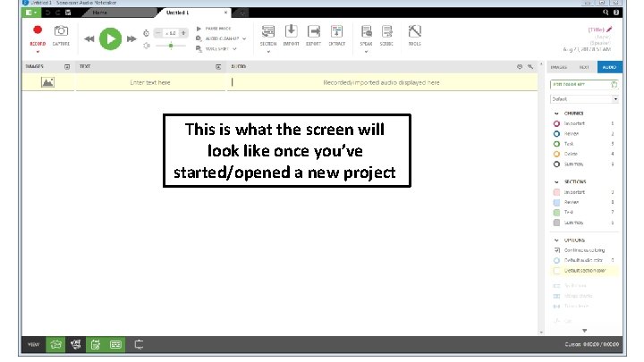Open the Default color key dropdown
Viewport: 644px width, 362px height.
[584, 99]
